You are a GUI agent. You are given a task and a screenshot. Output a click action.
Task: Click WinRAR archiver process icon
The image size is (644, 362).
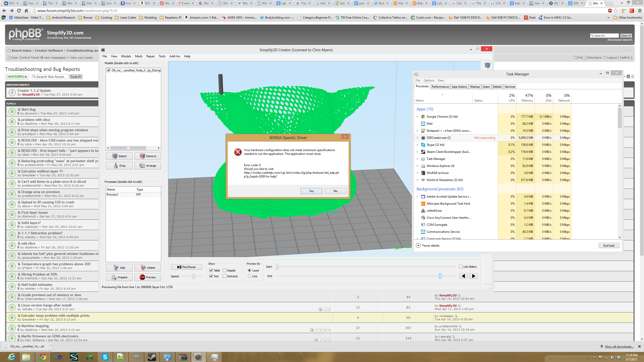click(423, 173)
